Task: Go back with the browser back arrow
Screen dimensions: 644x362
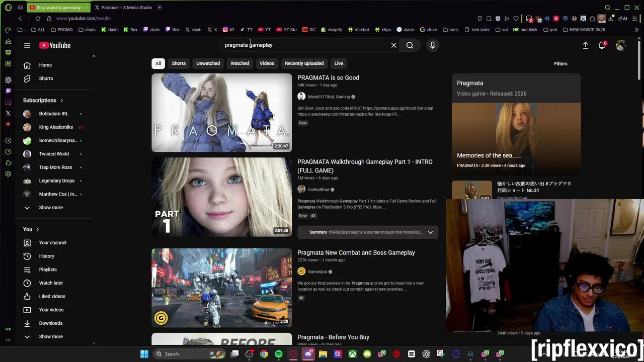Action: point(20,19)
